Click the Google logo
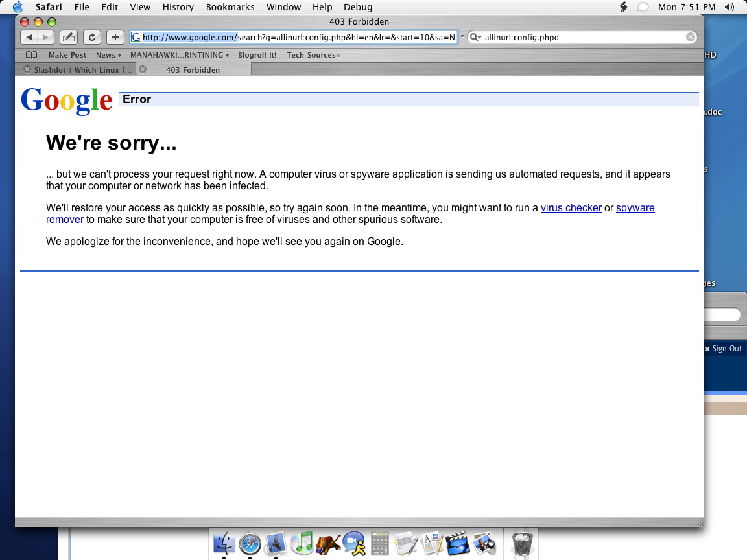 [x=67, y=100]
